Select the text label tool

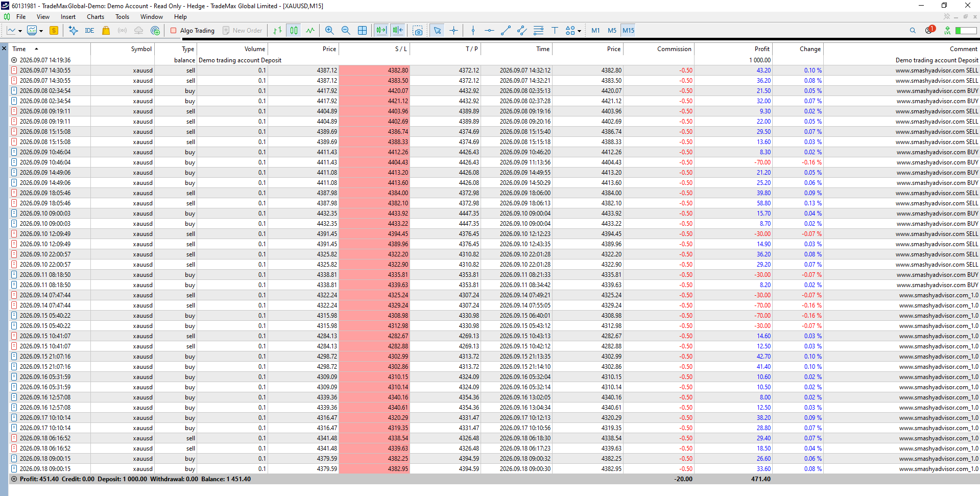pyautogui.click(x=555, y=31)
